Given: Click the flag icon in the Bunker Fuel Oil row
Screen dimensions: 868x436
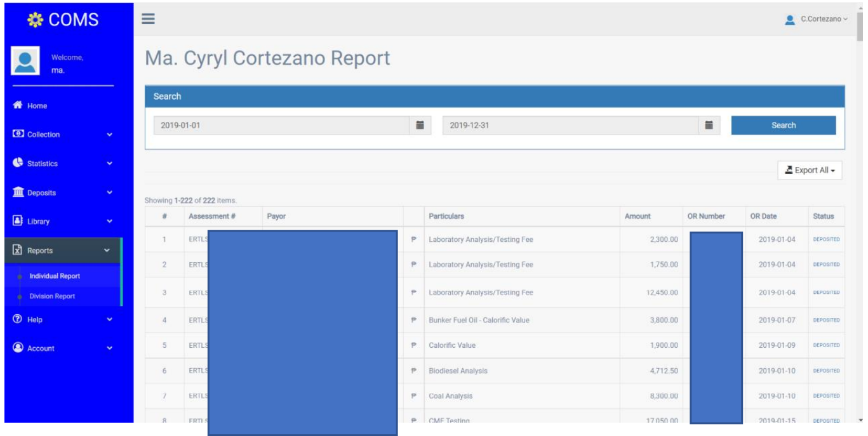Looking at the screenshot, I should pos(414,320).
